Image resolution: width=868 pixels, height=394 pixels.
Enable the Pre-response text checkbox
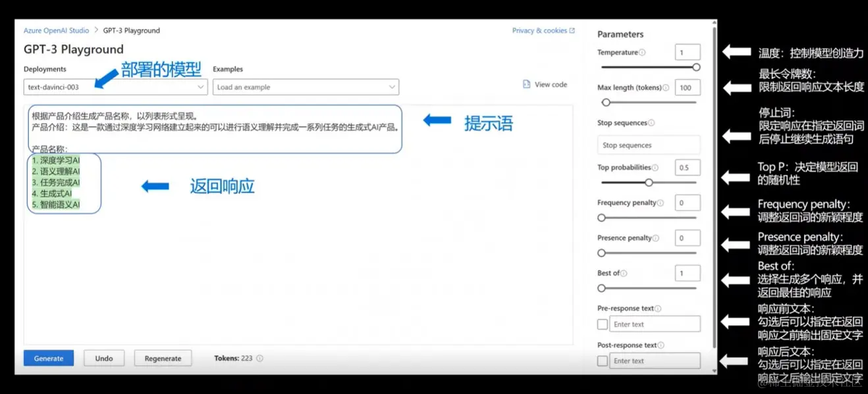602,324
